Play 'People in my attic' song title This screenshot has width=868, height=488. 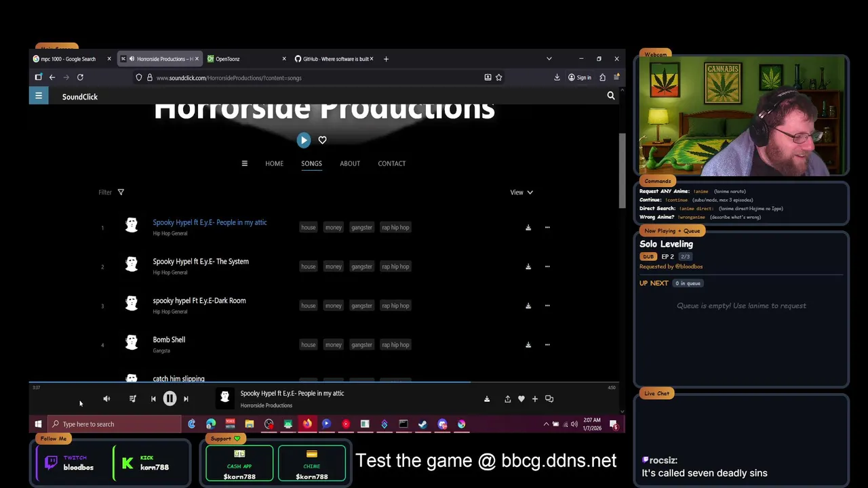(x=210, y=222)
